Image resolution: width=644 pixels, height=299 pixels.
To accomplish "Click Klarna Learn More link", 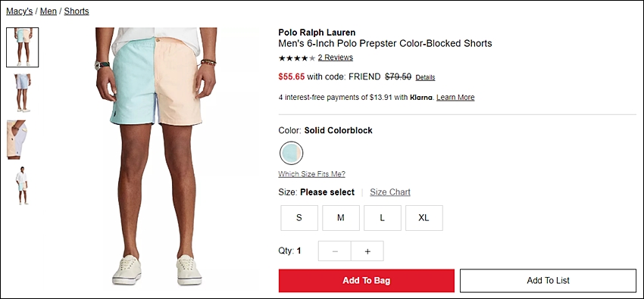I will point(455,97).
